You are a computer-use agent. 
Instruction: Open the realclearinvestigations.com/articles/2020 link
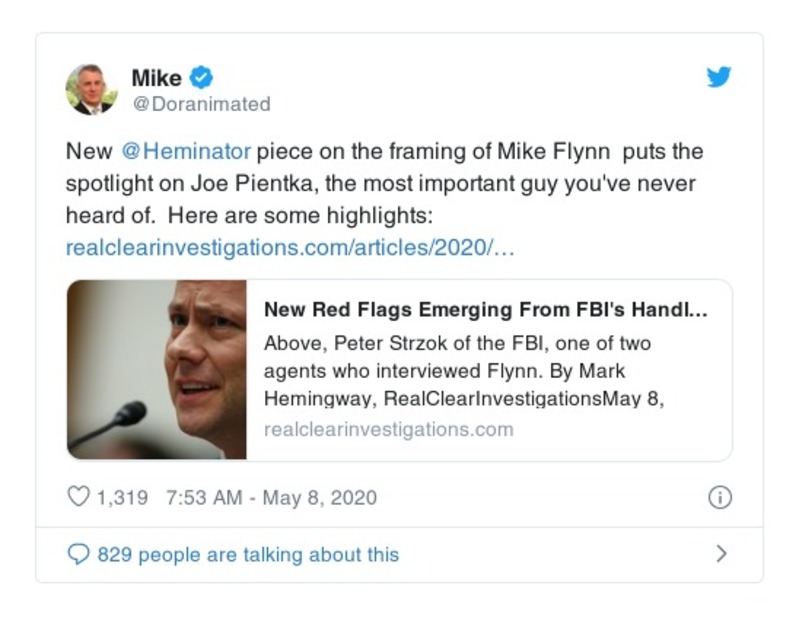point(290,247)
